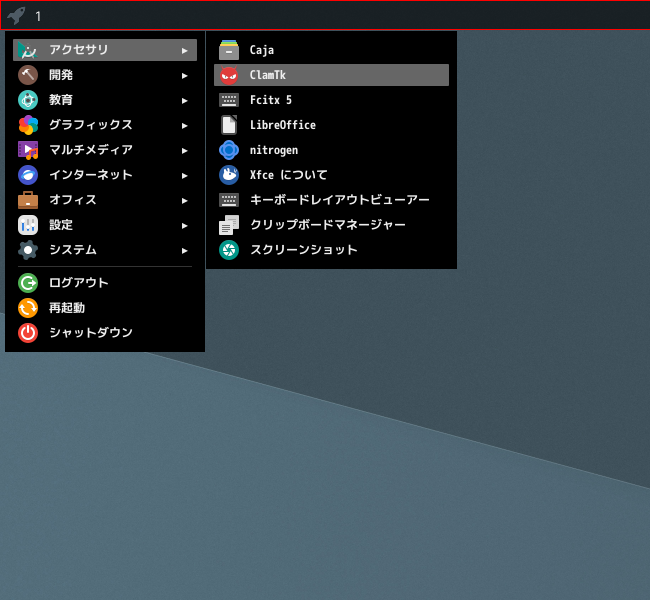650x600 pixels.
Task: Click the マルチメディア film icon
Action: (28, 150)
